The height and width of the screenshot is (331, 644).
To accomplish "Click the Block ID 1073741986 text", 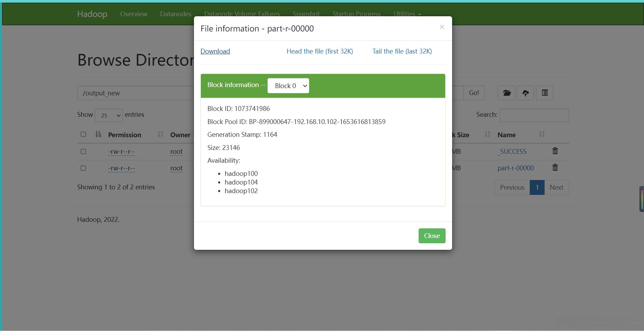I will [x=238, y=108].
